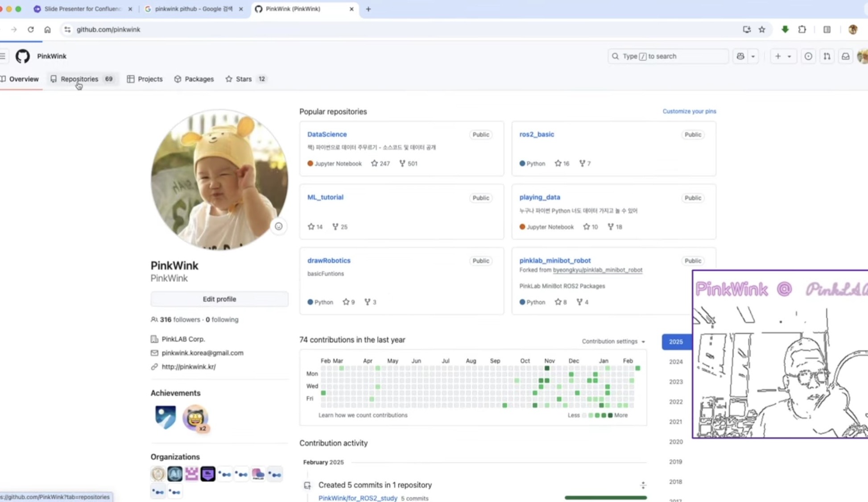Expand the Contribution settings dropdown

(613, 341)
